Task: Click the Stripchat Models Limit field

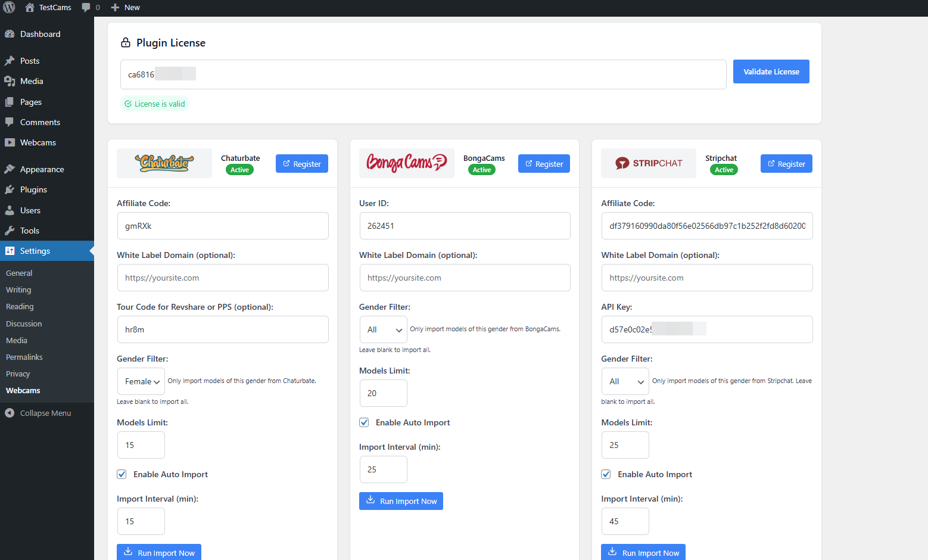Action: point(625,445)
